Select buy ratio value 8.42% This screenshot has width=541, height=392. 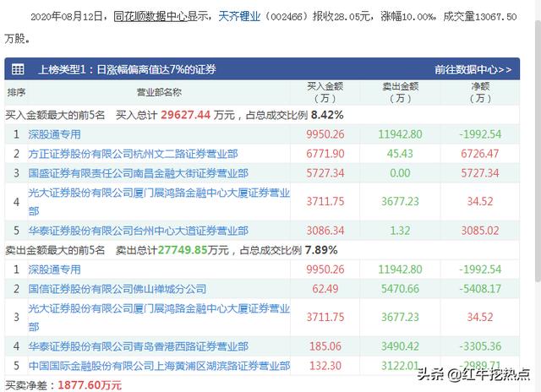pyautogui.click(x=327, y=114)
